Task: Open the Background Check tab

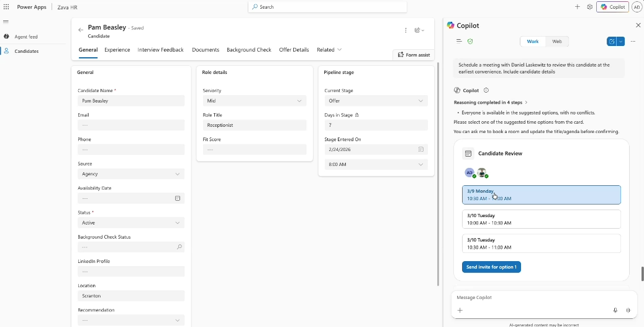Action: pos(248,50)
